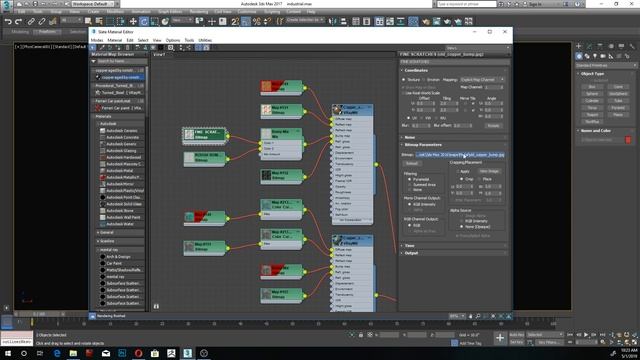Open Opera browser from taskbar

138,353
